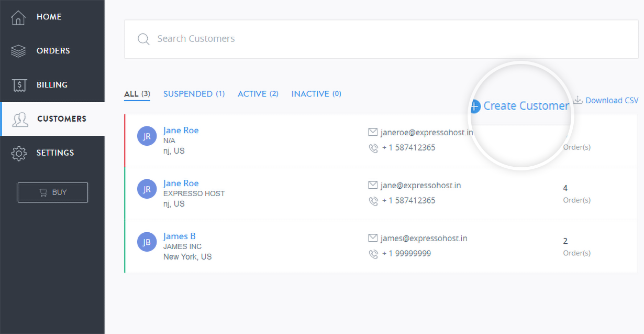Image resolution: width=644 pixels, height=334 pixels.
Task: Click the Billing receipt icon
Action: point(19,85)
